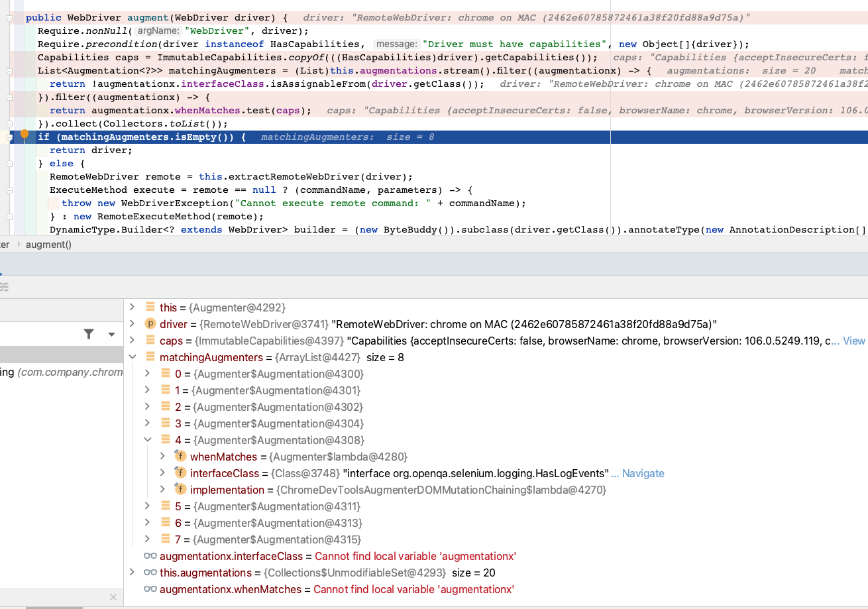The image size is (868, 609).
Task: Click the glasses icon beside this.augmentations watch
Action: (149, 573)
